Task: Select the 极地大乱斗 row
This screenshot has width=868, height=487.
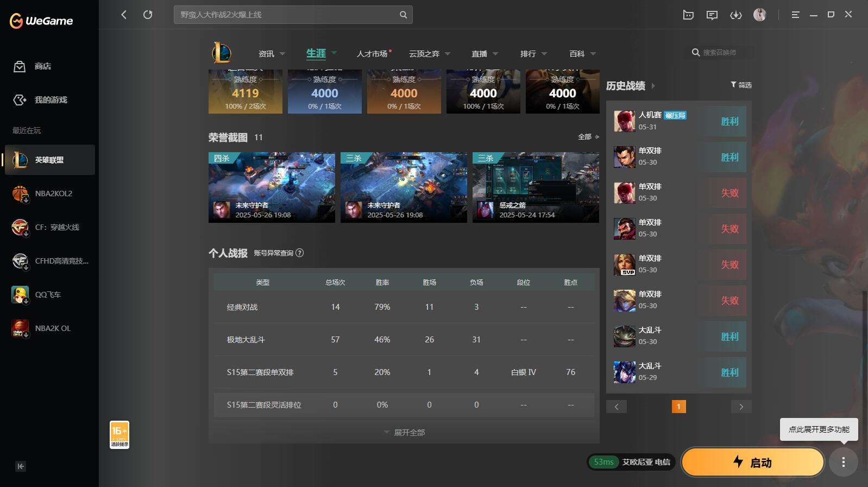Action: click(x=404, y=340)
